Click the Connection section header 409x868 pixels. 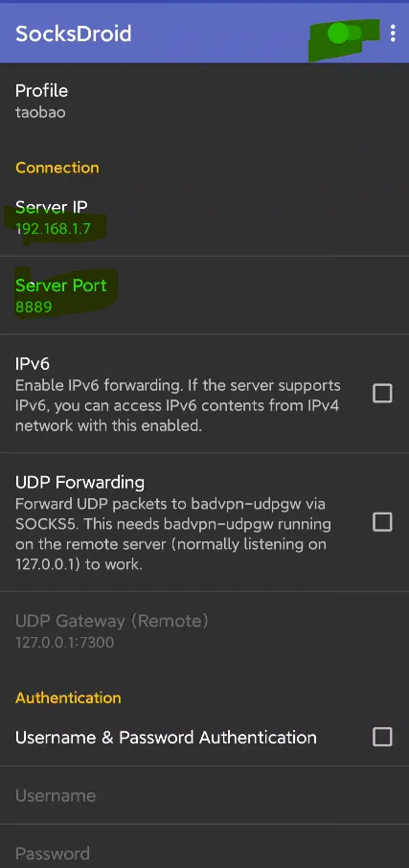(x=57, y=168)
